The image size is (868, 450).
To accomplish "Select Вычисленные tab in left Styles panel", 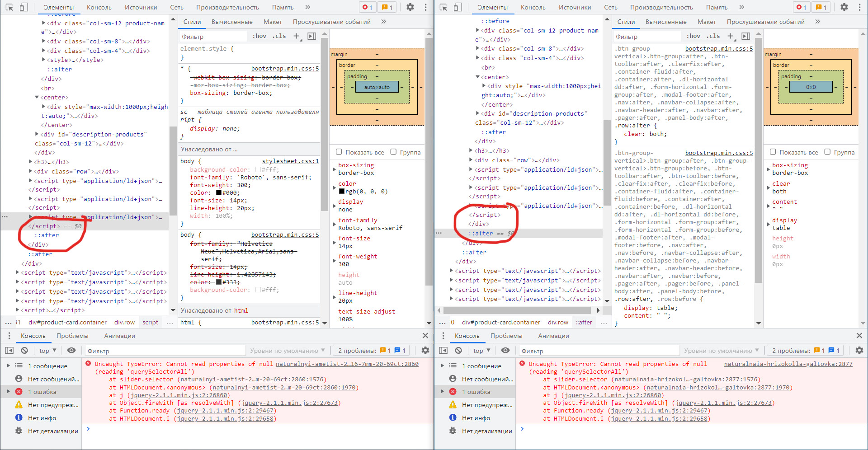I will click(232, 22).
